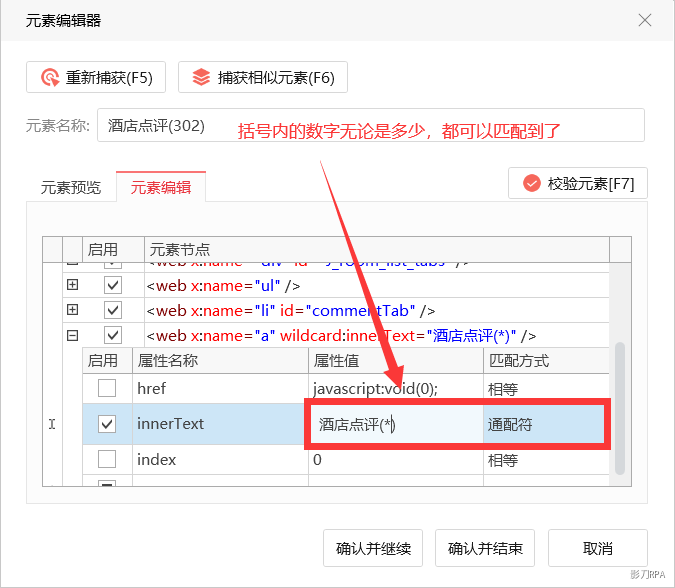Switch to the 元素预览 tab

70,187
